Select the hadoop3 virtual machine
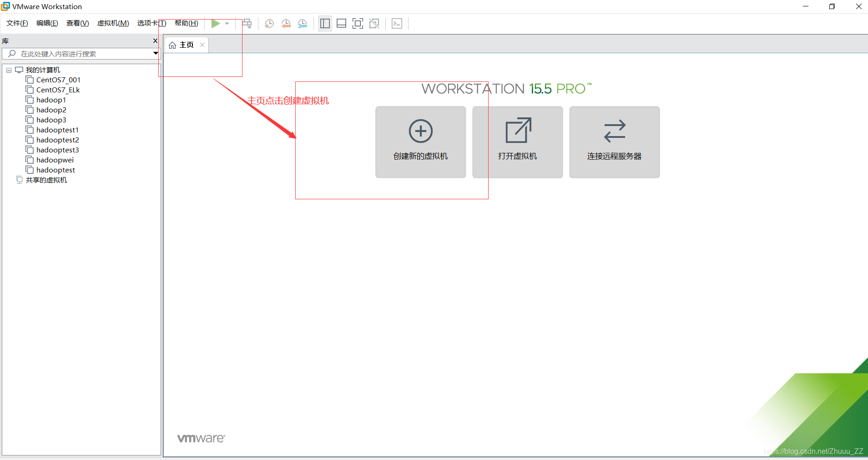The image size is (868, 460). coord(51,120)
